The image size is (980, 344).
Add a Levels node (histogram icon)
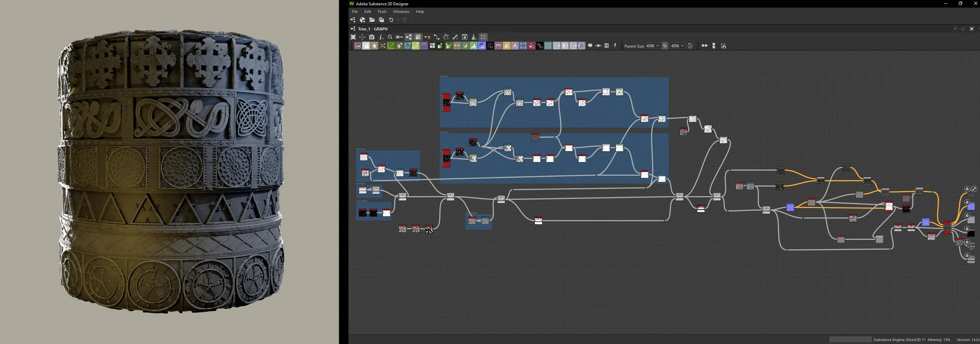pyautogui.click(x=474, y=46)
